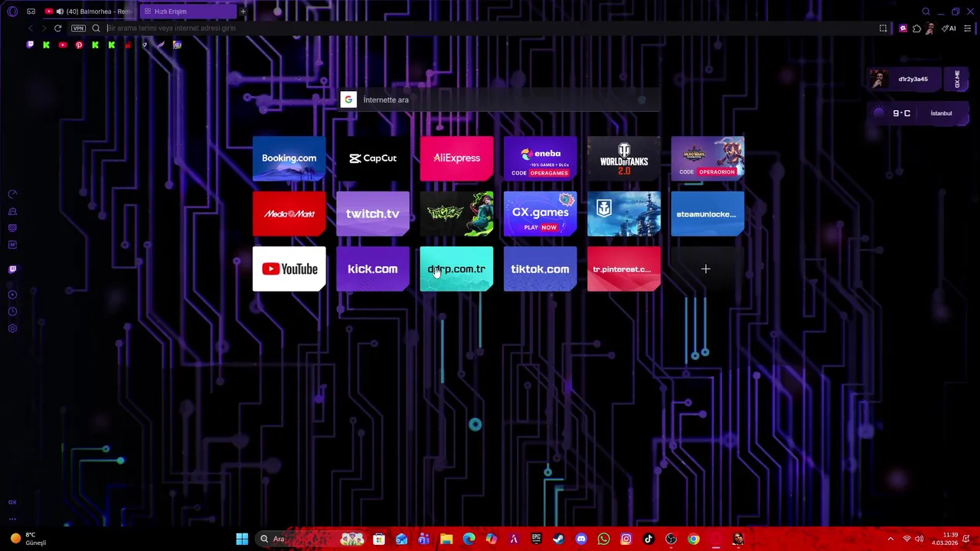Open the Opera GX main menu logo
Image resolution: width=980 pixels, height=551 pixels.
[12, 11]
